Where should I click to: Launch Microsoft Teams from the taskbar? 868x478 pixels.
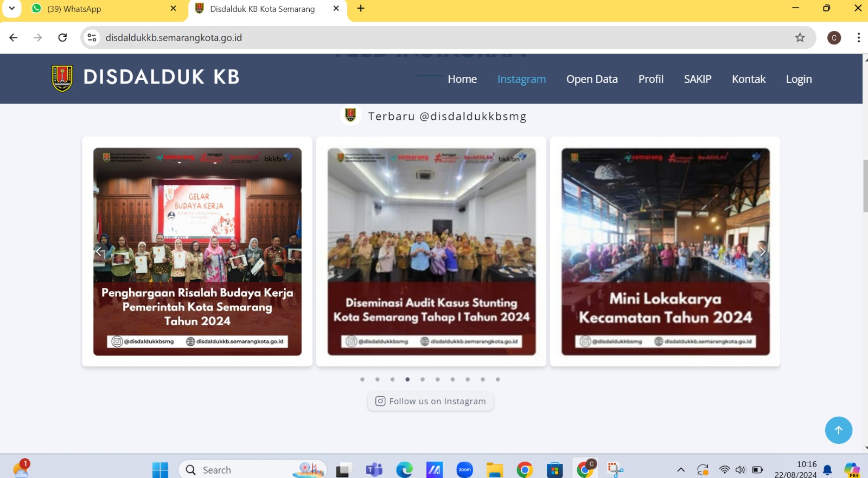click(374, 469)
